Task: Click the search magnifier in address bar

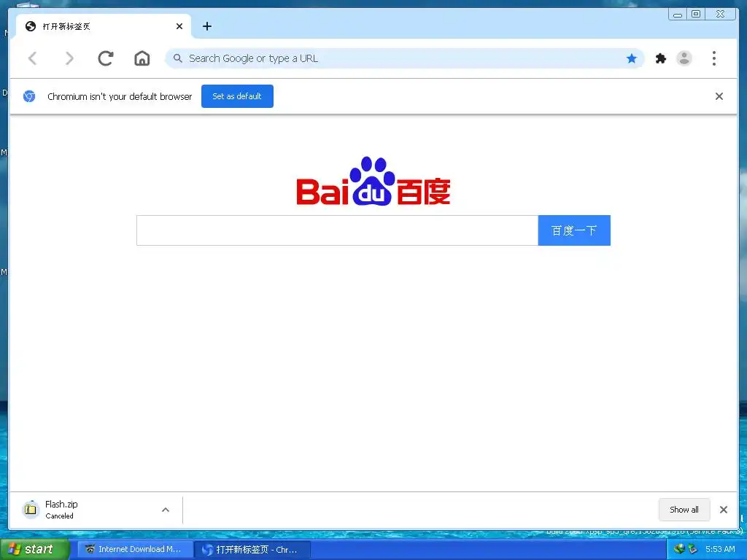Action: (x=178, y=58)
